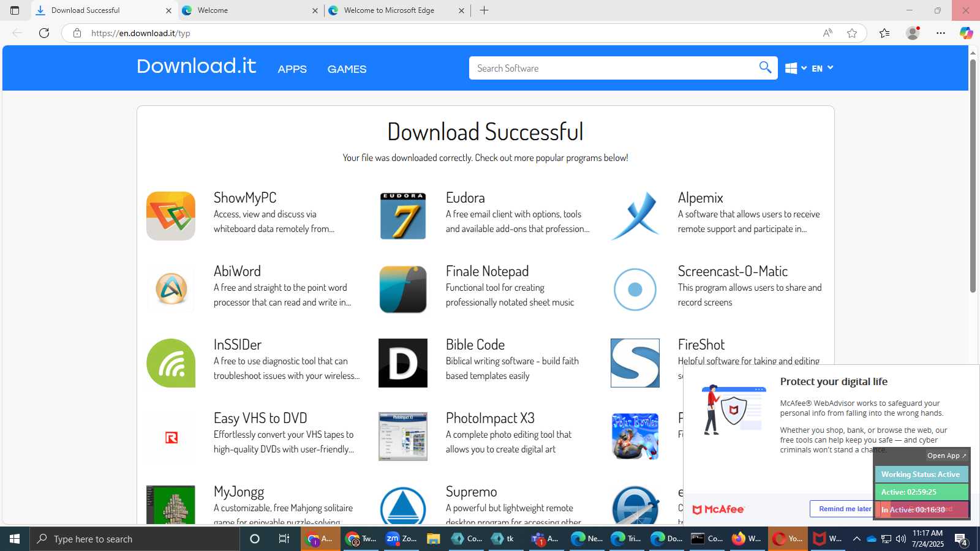Open the AbiWord app icon
The width and height of the screenshot is (980, 551).
click(171, 290)
